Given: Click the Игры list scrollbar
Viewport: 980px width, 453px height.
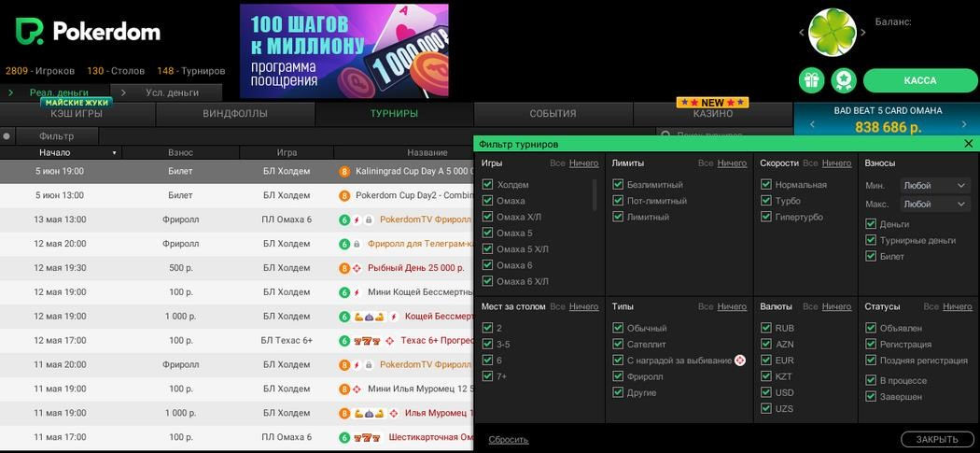Looking at the screenshot, I should pos(595,194).
